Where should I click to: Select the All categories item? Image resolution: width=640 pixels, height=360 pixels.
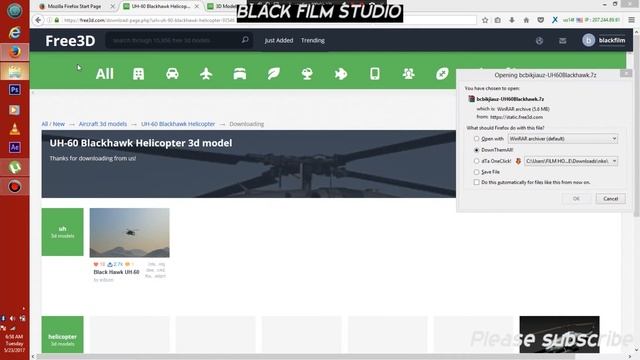104,74
